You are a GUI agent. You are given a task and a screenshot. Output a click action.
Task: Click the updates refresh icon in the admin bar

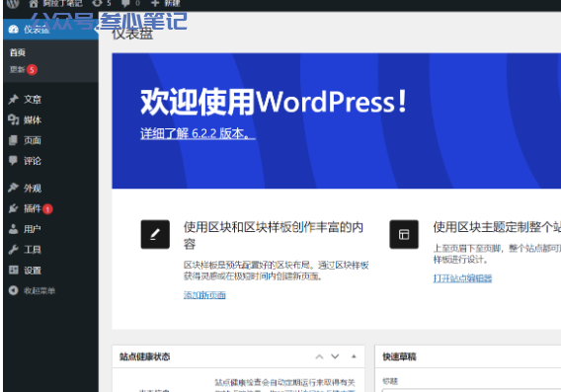[x=97, y=3]
